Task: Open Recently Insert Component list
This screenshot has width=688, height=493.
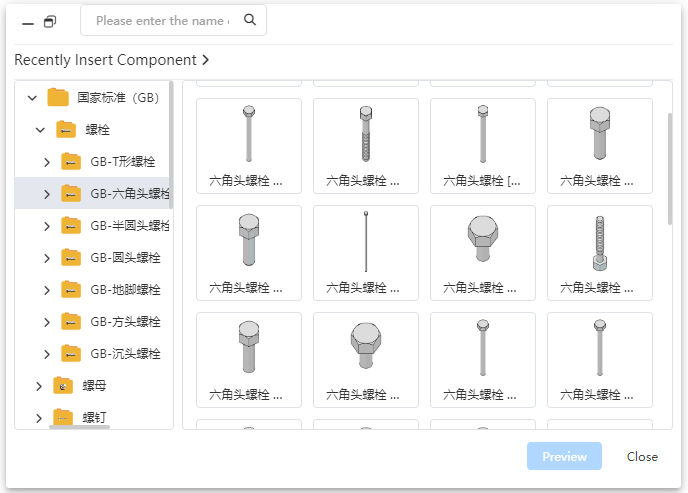Action: click(112, 60)
